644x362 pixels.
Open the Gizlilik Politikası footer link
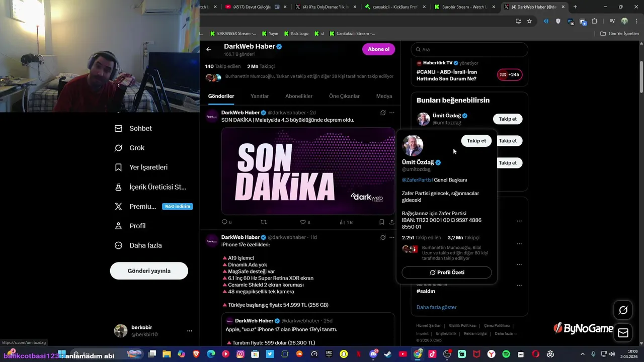(x=462, y=326)
